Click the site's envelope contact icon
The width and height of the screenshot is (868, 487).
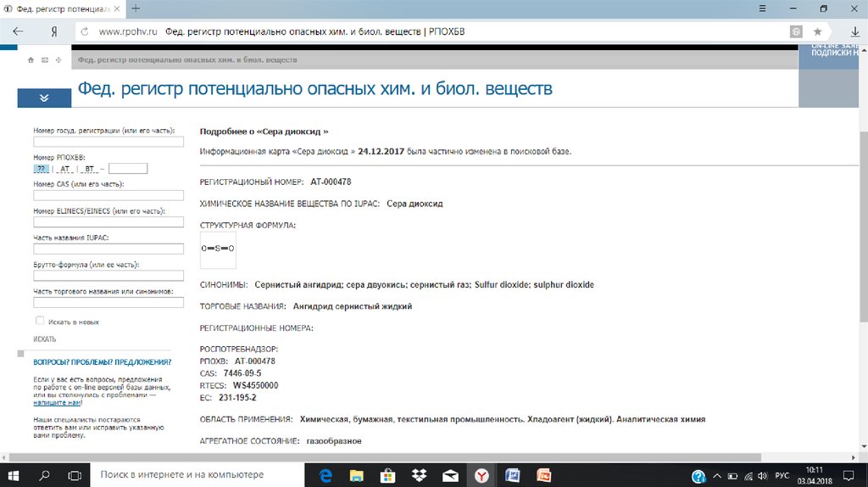(45, 60)
